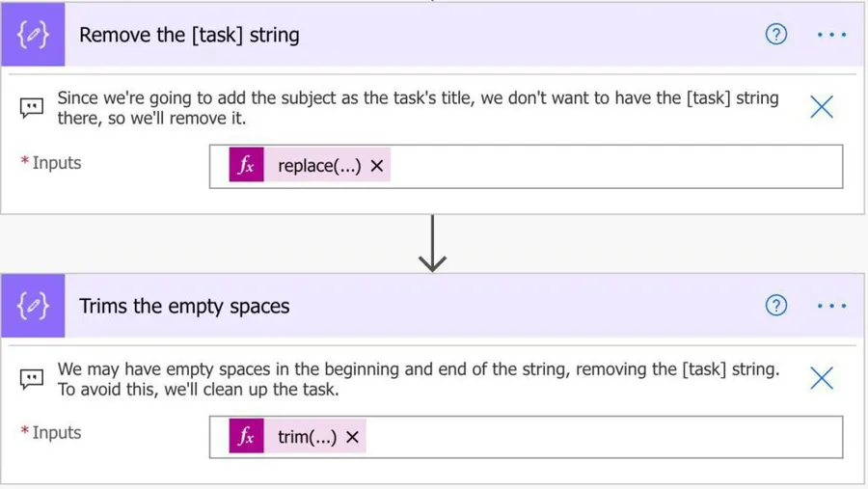The width and height of the screenshot is (868, 489).
Task: Collapse the Remove the [task] string header
Action: point(386,35)
